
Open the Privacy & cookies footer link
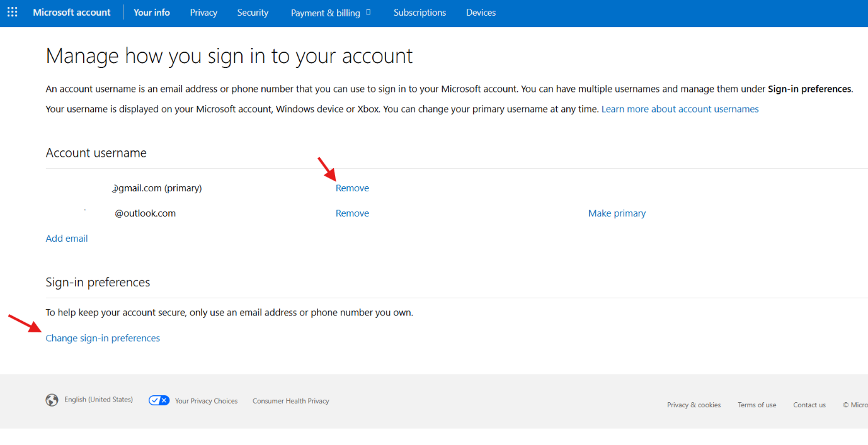[x=694, y=405]
